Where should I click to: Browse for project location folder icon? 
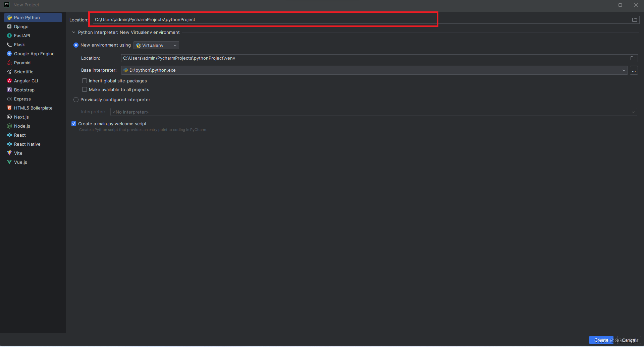(635, 20)
